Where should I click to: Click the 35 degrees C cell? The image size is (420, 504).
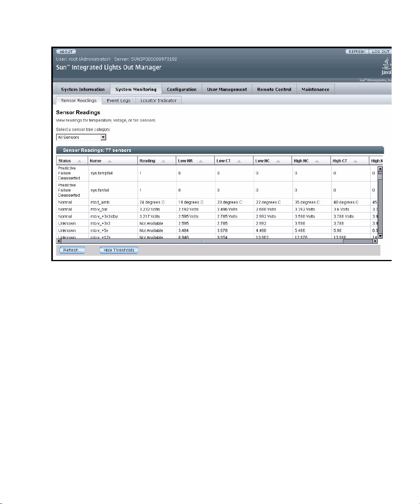[x=307, y=202]
